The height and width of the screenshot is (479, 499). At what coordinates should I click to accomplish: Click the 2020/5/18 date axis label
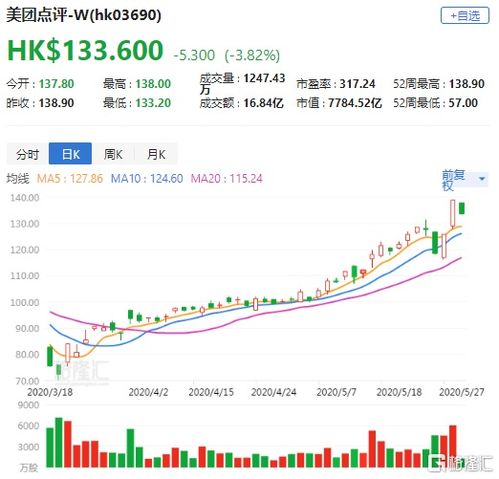399,392
